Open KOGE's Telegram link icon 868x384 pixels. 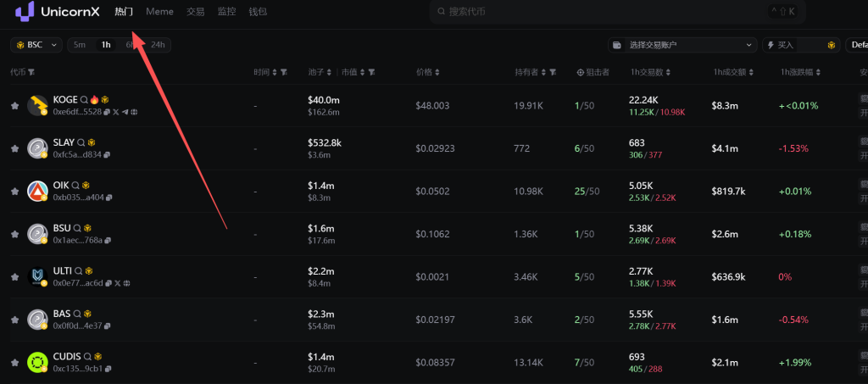coord(125,112)
